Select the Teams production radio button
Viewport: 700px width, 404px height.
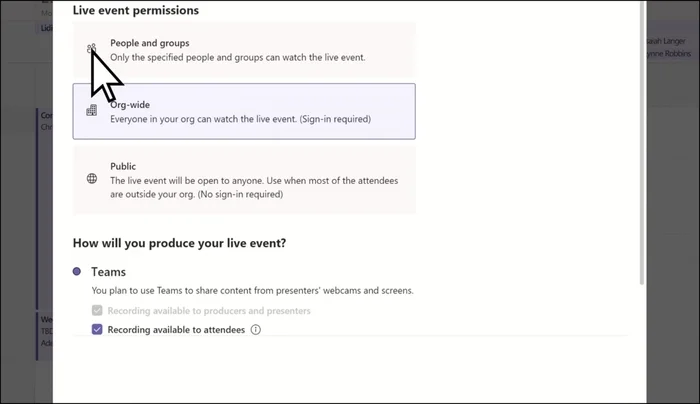pos(78,271)
